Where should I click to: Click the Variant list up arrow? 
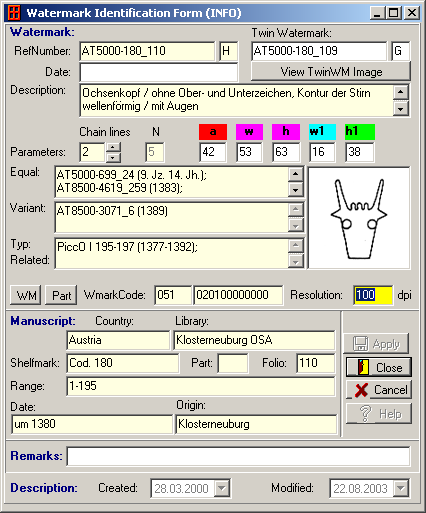coord(295,210)
